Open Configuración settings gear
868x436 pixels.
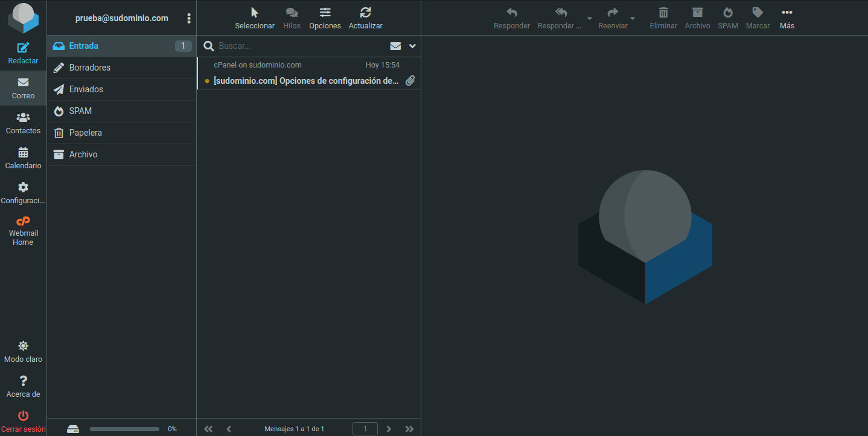(x=23, y=193)
